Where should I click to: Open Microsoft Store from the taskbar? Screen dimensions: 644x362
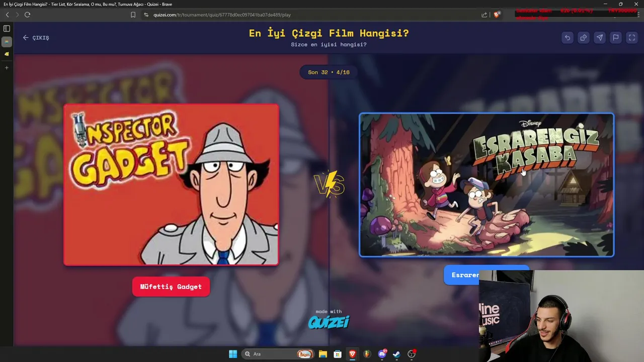pos(338,354)
